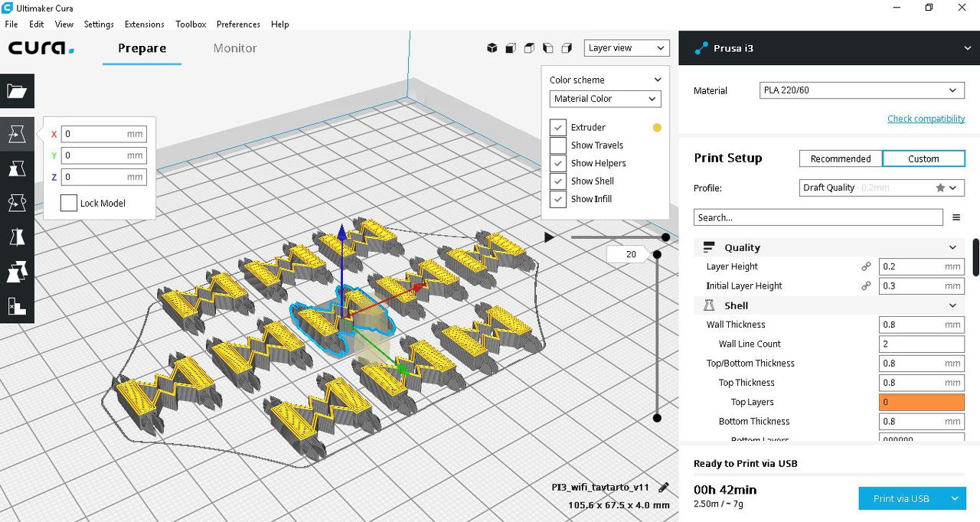Open the Edit menu
The height and width of the screenshot is (522, 980).
36,24
